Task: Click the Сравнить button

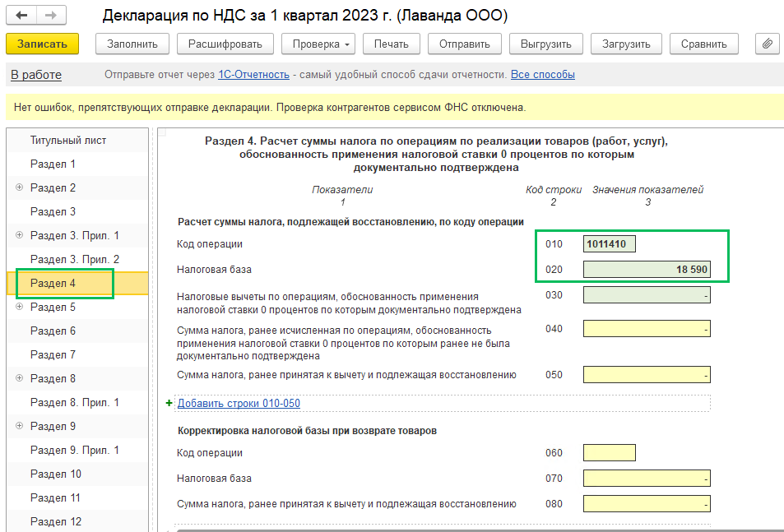Action: click(704, 44)
